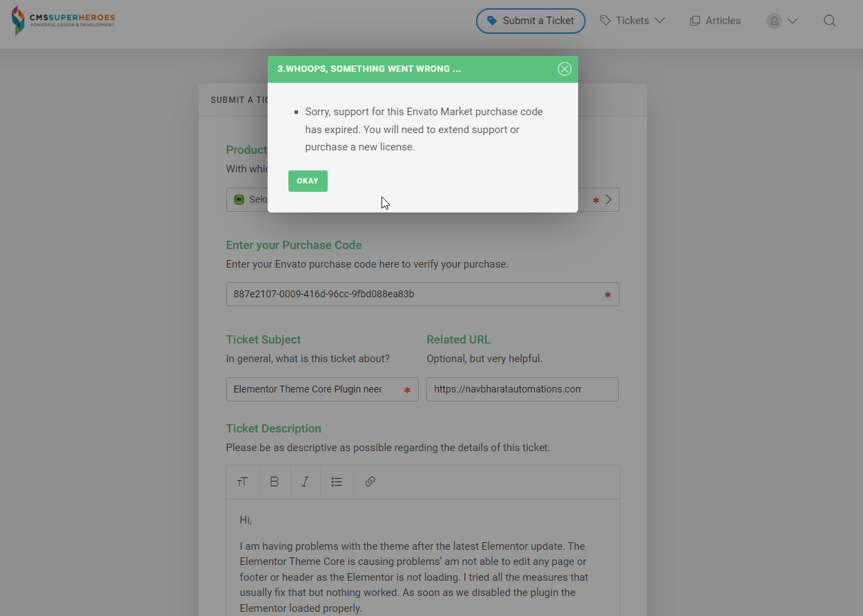This screenshot has height=616, width=863.
Task: Click the OKAY button in dialog
Action: pos(308,181)
